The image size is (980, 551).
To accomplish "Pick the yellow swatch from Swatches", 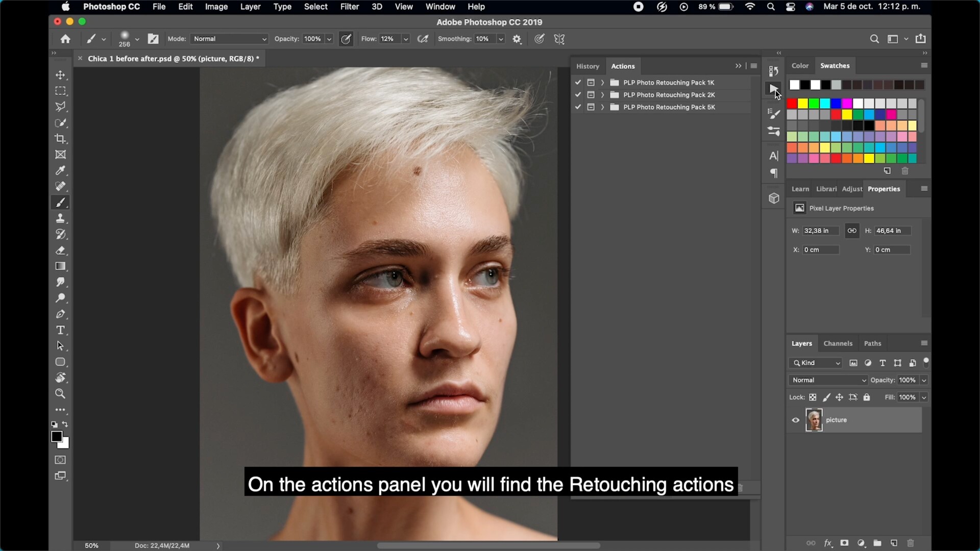I will click(x=803, y=104).
